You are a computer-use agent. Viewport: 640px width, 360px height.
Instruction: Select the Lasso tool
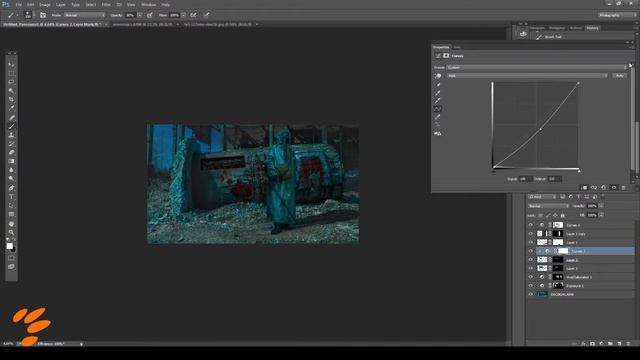coord(11,82)
